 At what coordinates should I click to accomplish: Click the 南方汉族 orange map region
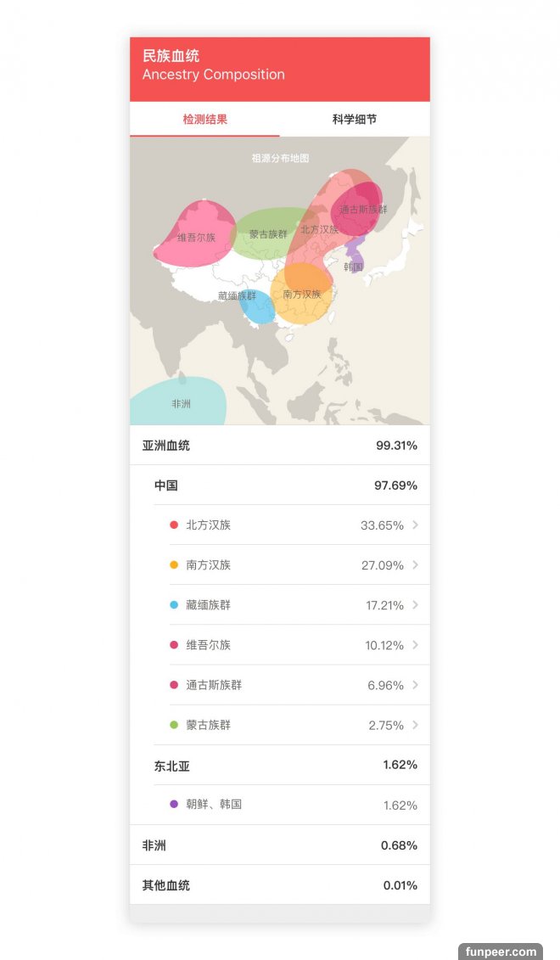coord(301,294)
